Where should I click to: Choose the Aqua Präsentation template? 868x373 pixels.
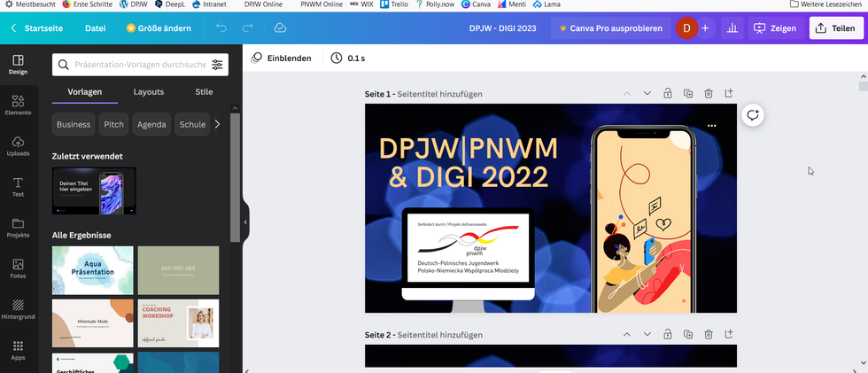[x=92, y=270]
